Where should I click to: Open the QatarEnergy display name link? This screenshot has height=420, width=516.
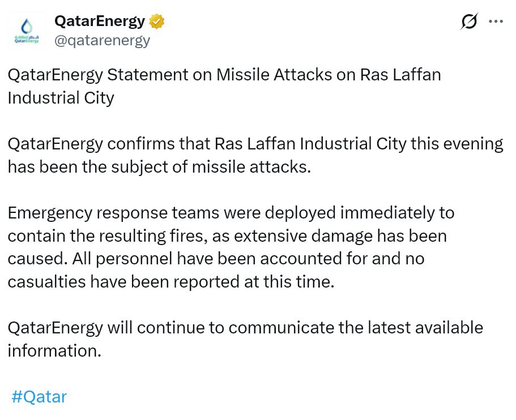point(100,22)
